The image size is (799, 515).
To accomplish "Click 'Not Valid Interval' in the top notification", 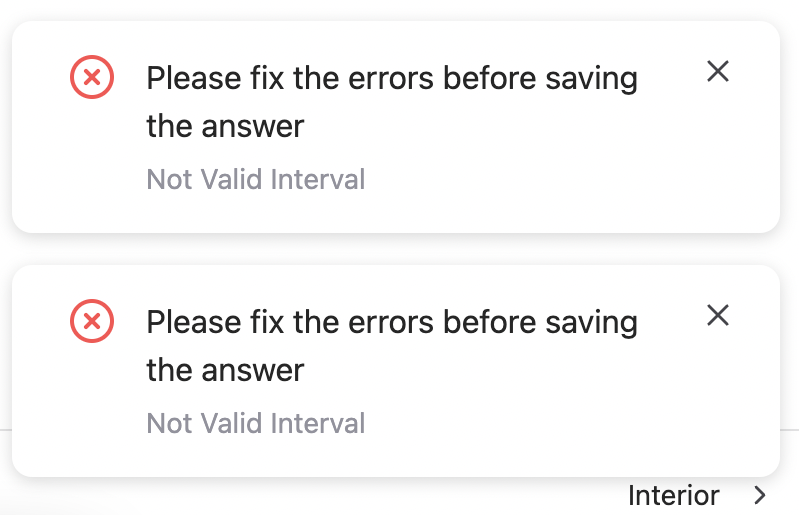I will pyautogui.click(x=255, y=179).
